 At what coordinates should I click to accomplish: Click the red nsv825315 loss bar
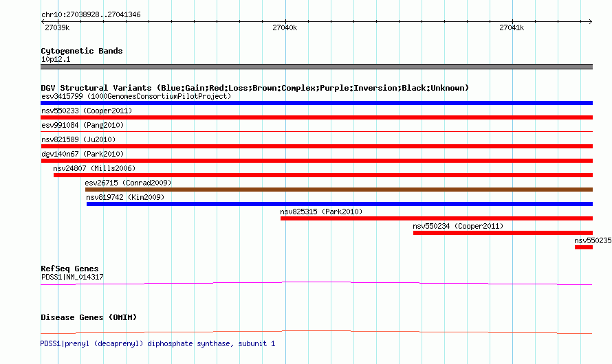437,218
